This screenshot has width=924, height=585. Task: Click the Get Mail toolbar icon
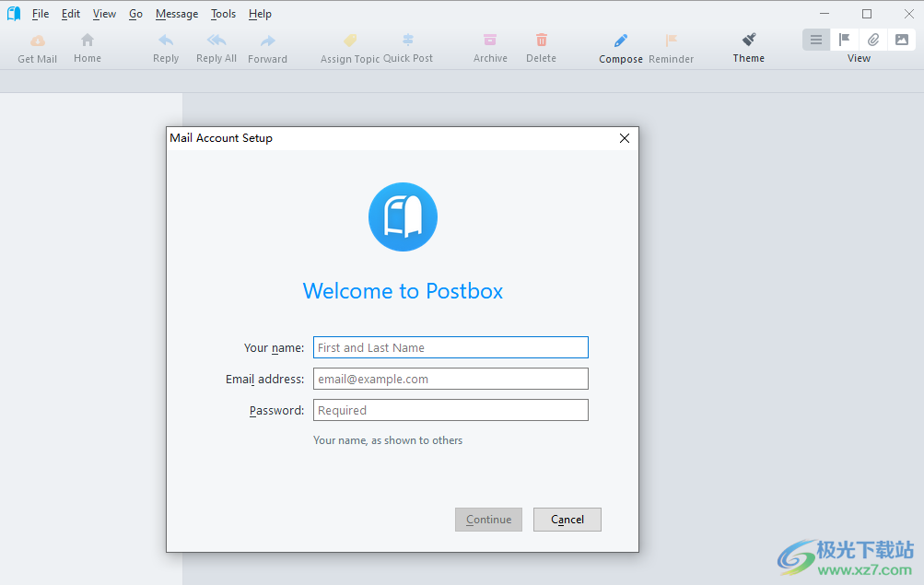tap(38, 41)
